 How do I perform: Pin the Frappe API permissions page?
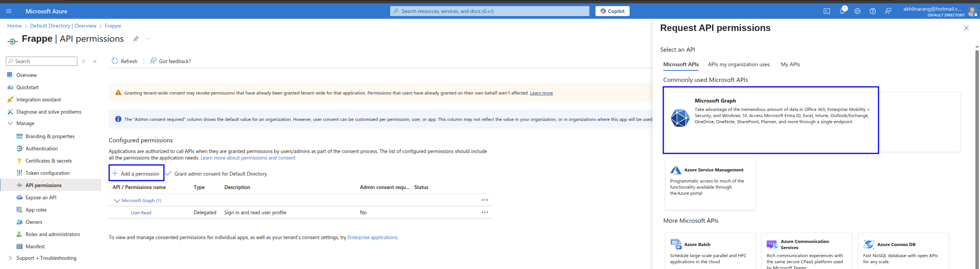136,39
